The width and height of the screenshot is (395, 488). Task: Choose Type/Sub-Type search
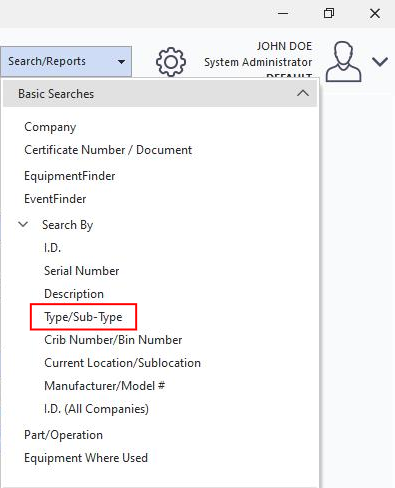pyautogui.click(x=83, y=317)
